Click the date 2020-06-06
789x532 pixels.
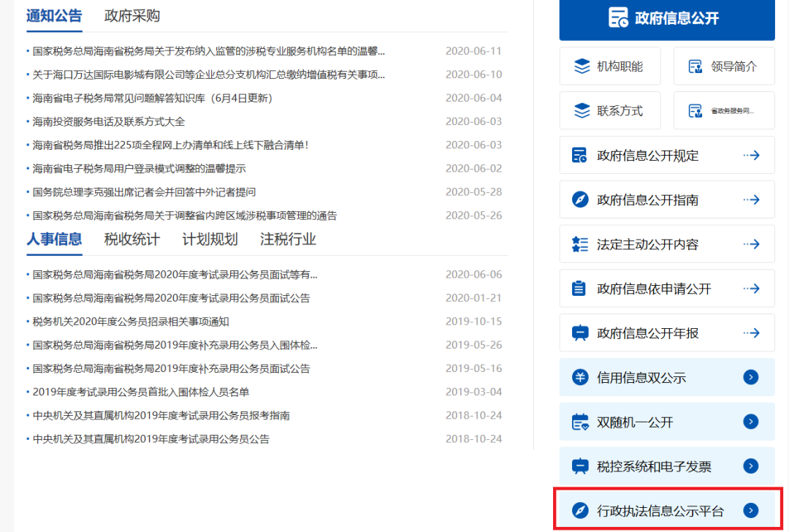[473, 274]
